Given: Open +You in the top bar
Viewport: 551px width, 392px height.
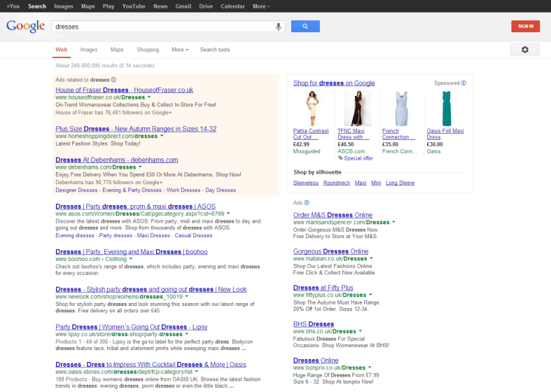Looking at the screenshot, I should click(13, 6).
